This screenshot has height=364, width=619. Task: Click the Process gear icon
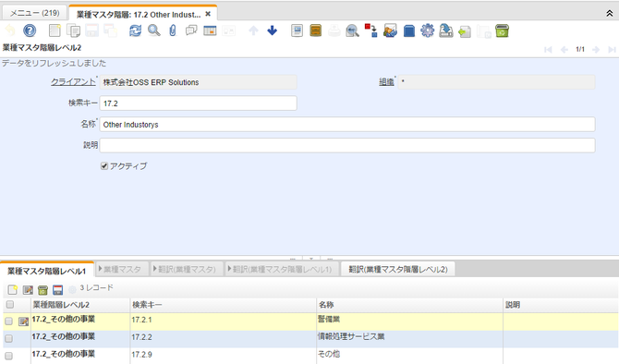[427, 30]
